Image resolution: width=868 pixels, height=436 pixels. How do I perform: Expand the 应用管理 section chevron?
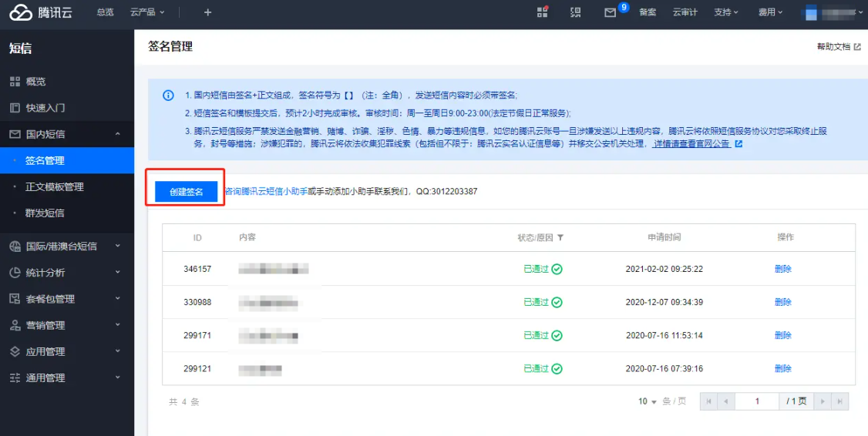(118, 350)
